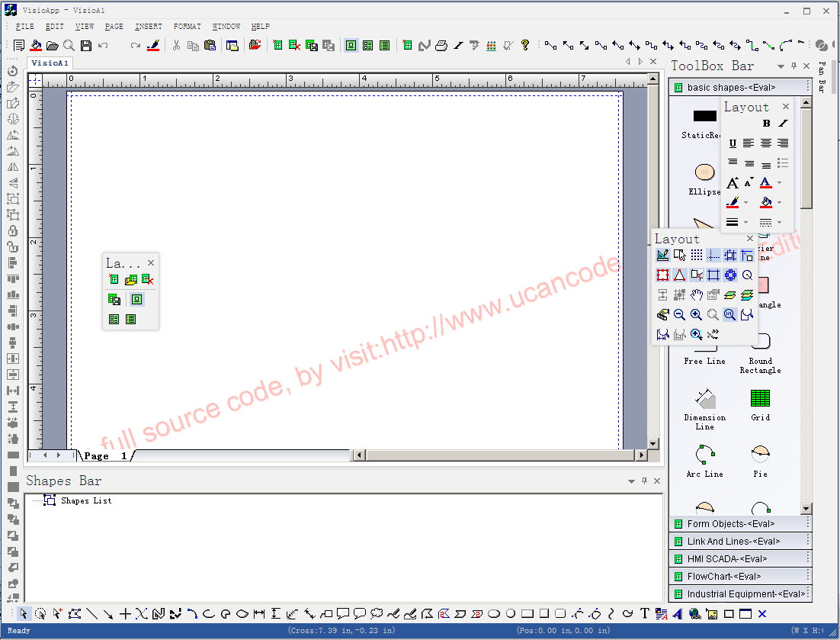Screen dimensions: 840x640
Task: Select the Pan hand tool in Layout palette
Action: click(697, 295)
